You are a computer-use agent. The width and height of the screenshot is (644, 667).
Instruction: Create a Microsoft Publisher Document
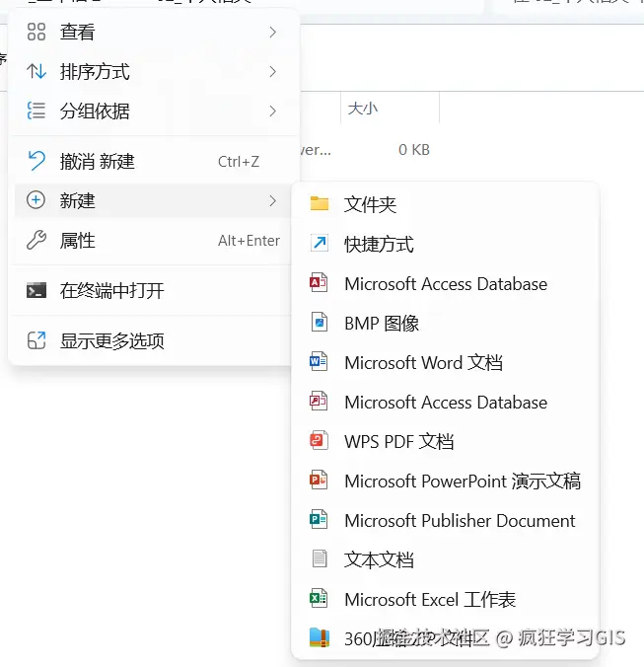[x=446, y=520]
